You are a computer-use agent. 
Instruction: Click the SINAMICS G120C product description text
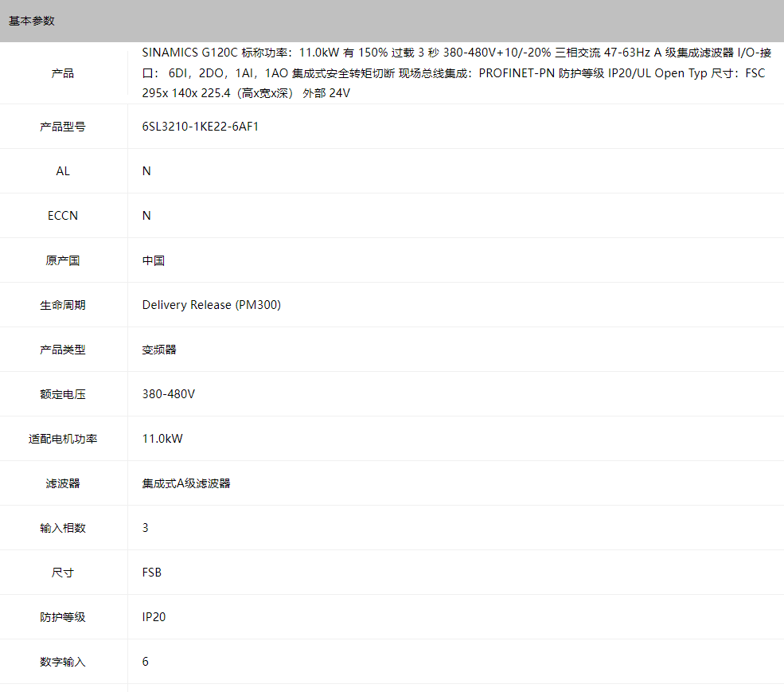tap(457, 73)
